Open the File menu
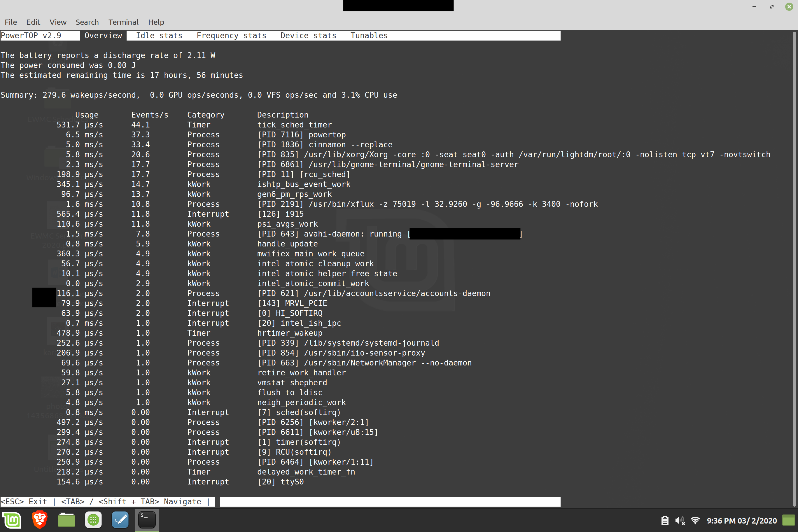The width and height of the screenshot is (798, 532). 10,22
